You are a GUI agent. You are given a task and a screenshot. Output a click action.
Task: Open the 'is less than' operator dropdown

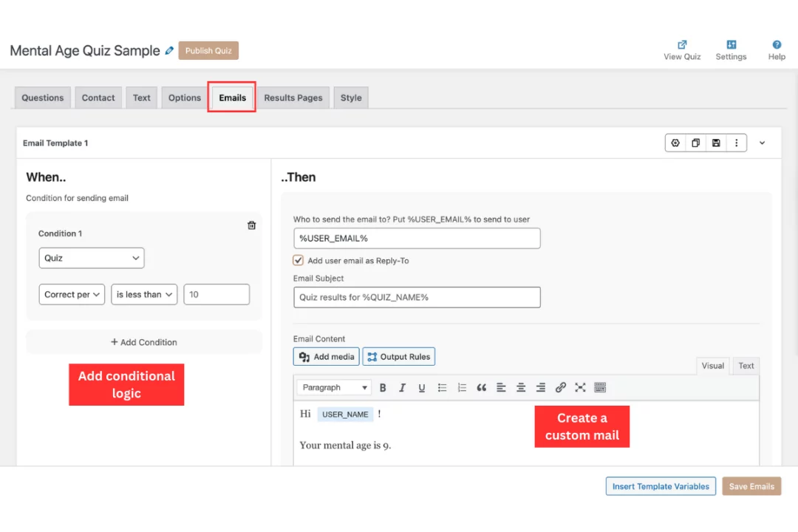pyautogui.click(x=144, y=294)
